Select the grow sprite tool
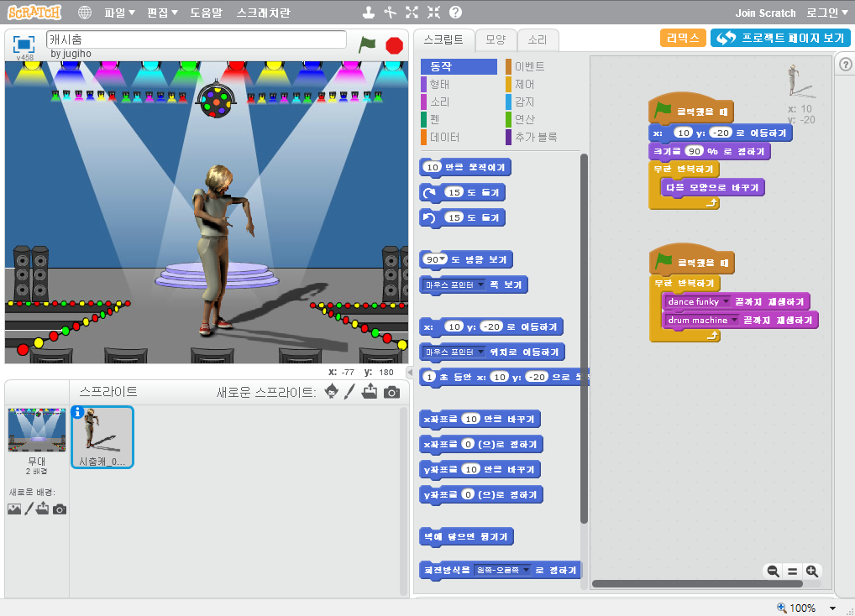This screenshot has height=616, width=855. coord(412,13)
